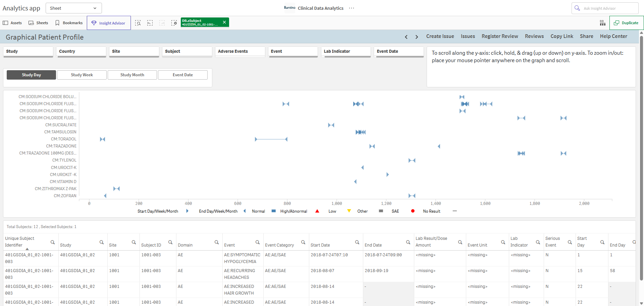The image size is (644, 306).
Task: Open the Lab Indicator filter
Action: tap(346, 51)
